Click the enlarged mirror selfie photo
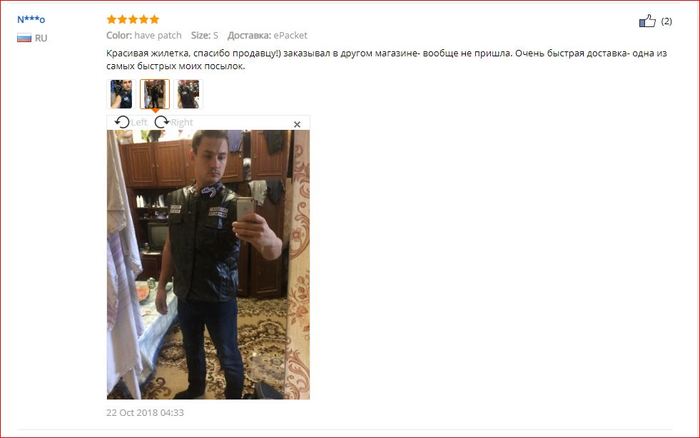This screenshot has width=700, height=438. pos(208,264)
